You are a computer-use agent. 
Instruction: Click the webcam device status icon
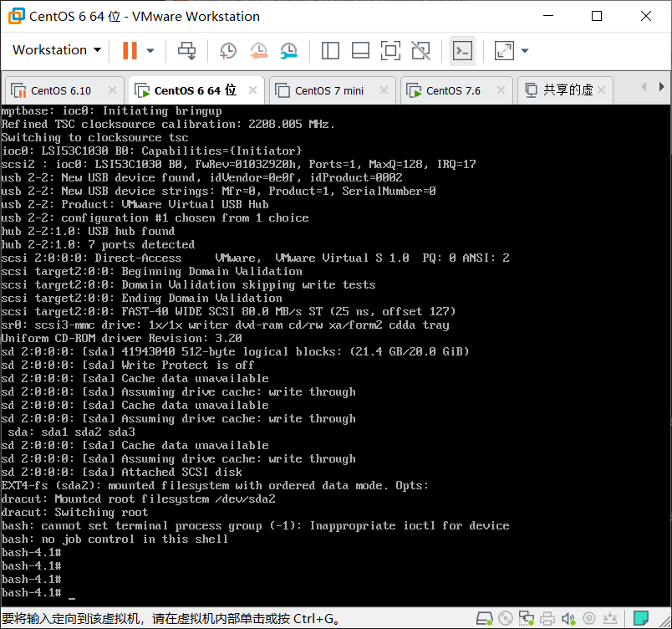pyautogui.click(x=589, y=618)
